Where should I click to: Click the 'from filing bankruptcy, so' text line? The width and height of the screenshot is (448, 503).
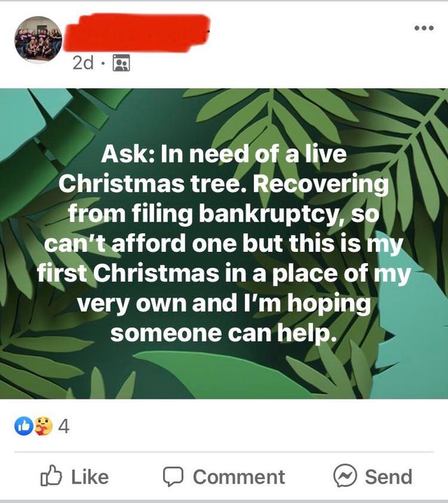[x=223, y=213]
